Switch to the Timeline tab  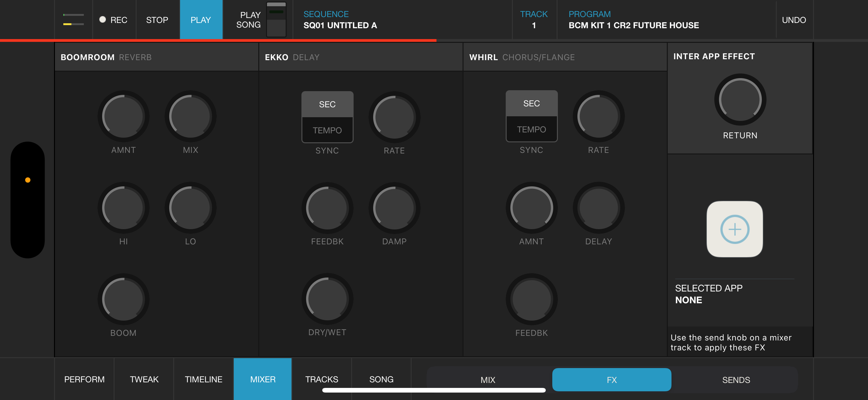204,379
